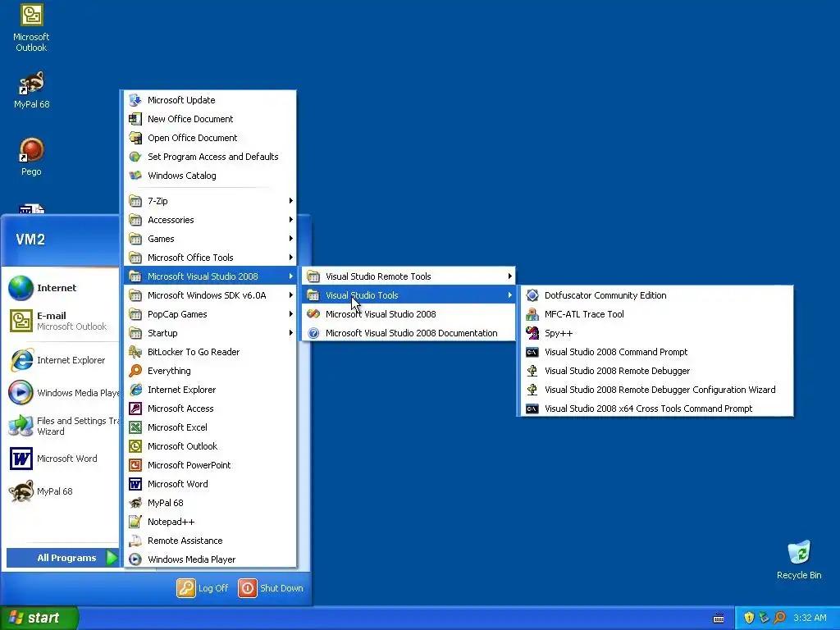Click the Shut Down button
Viewport: 840px width, 630px height.
coord(271,587)
